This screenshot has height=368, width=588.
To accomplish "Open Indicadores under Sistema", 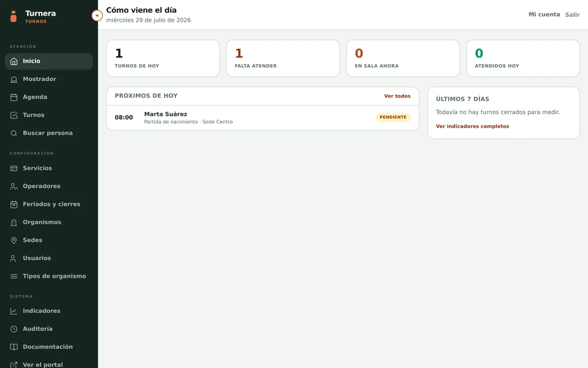I will pyautogui.click(x=49, y=311).
